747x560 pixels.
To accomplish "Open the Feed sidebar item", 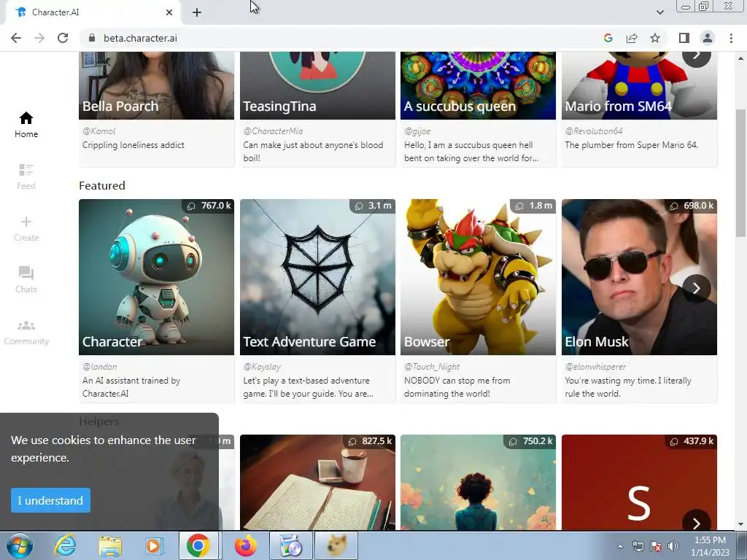I will [x=26, y=176].
